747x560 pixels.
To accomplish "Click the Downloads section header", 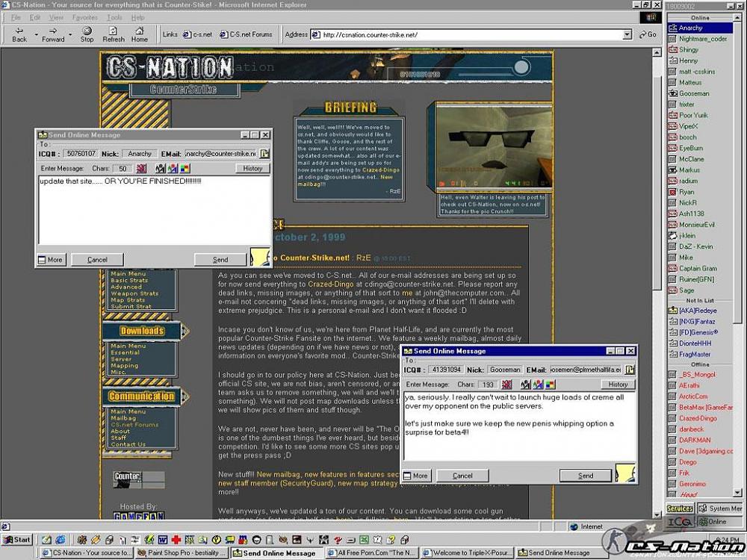I will pos(142,331).
